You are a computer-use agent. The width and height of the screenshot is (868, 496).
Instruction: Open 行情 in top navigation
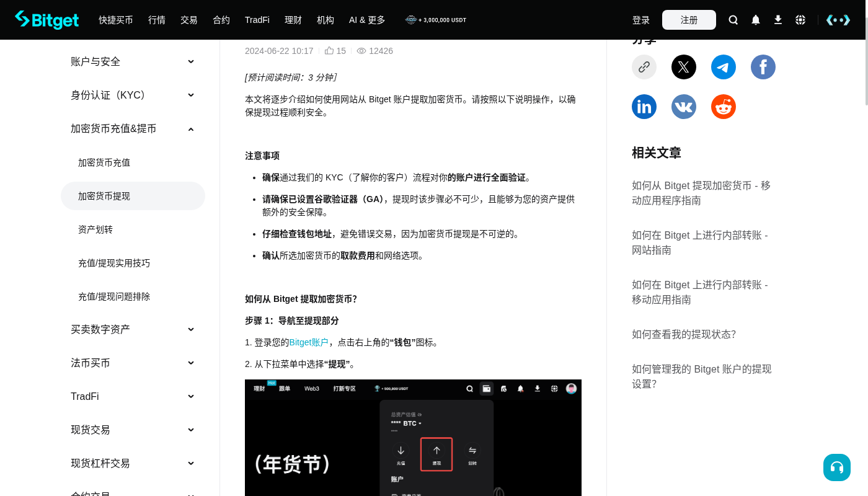point(157,20)
